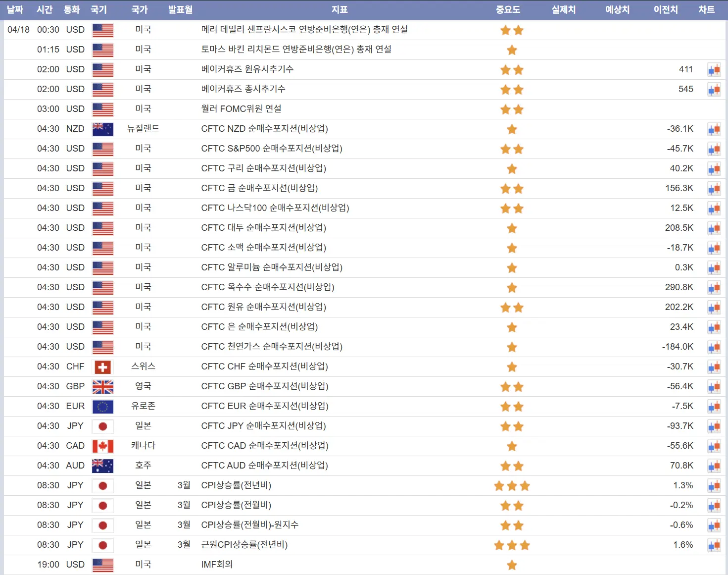This screenshot has height=575, width=728.
Task: Sort by 중요도 column header
Action: [508, 9]
